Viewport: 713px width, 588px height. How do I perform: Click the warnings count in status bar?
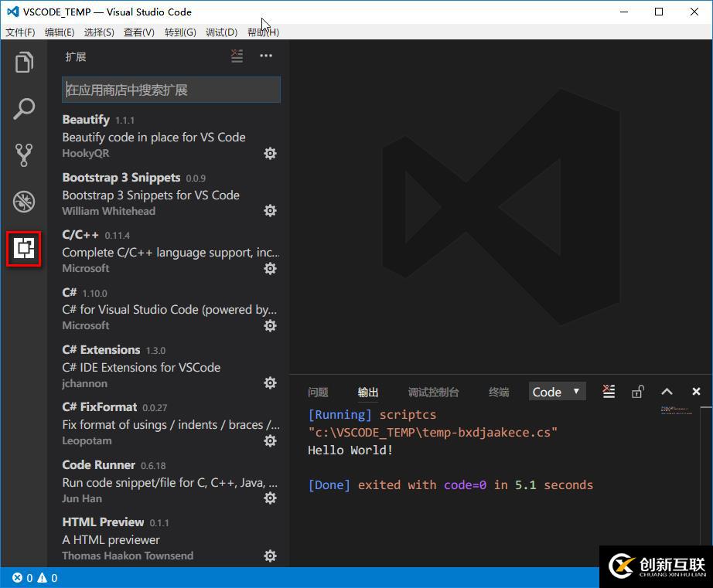(48, 578)
